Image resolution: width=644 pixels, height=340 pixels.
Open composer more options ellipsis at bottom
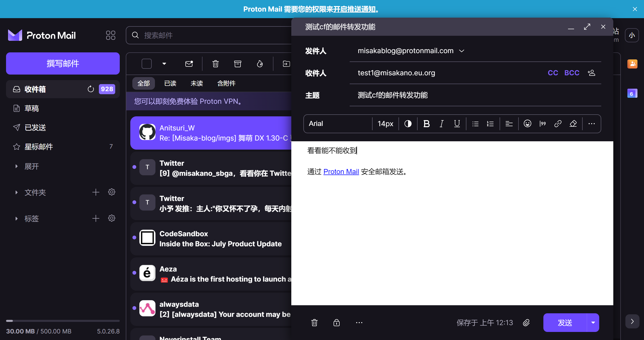tap(359, 323)
